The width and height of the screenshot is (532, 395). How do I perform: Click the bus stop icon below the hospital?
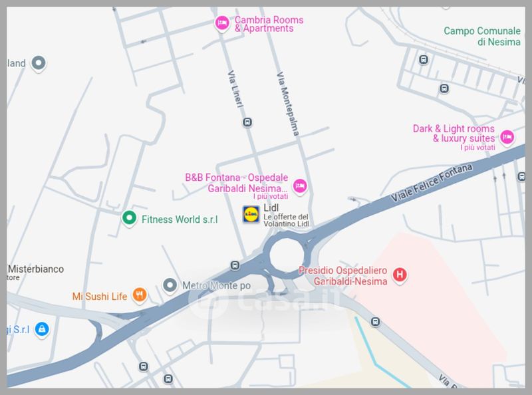[375, 322]
